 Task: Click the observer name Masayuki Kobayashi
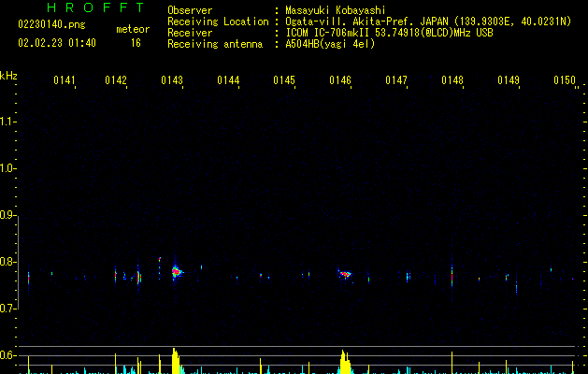tap(335, 10)
